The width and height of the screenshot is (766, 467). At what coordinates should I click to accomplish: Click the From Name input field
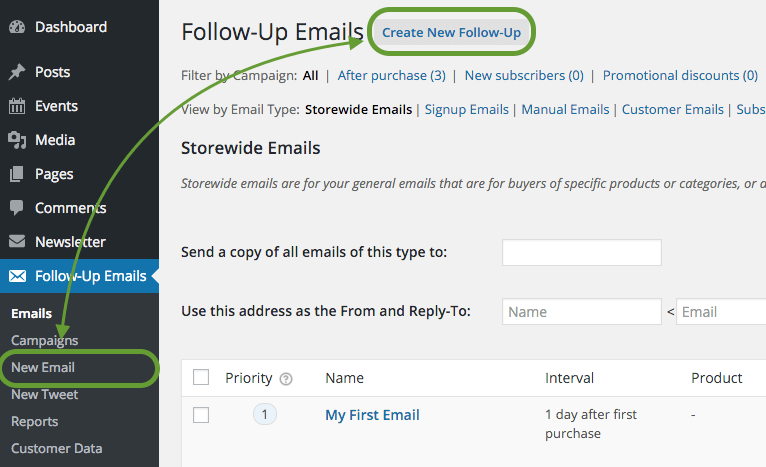point(581,312)
